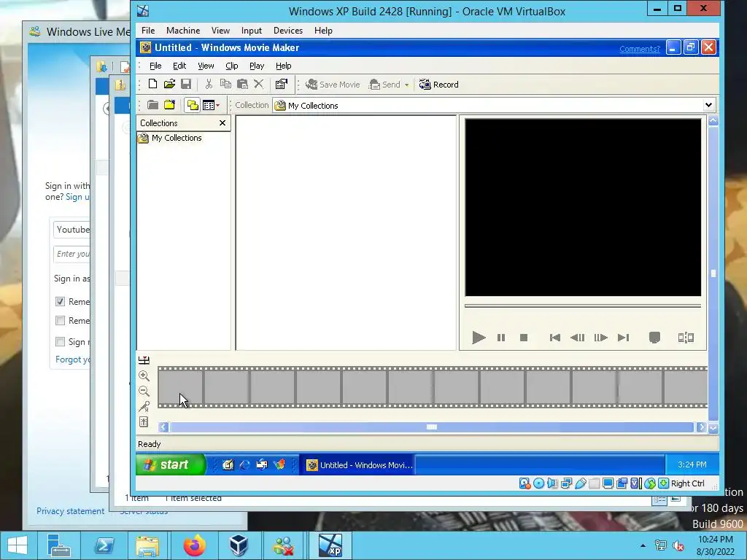The image size is (747, 560).
Task: Click the Record Narration microphone icon
Action: (144, 406)
